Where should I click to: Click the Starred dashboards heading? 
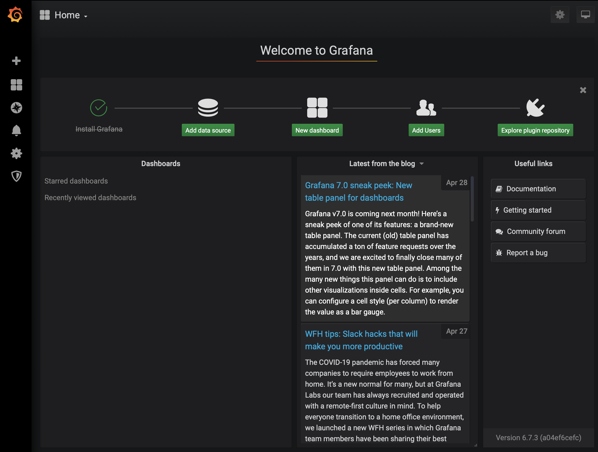76,181
